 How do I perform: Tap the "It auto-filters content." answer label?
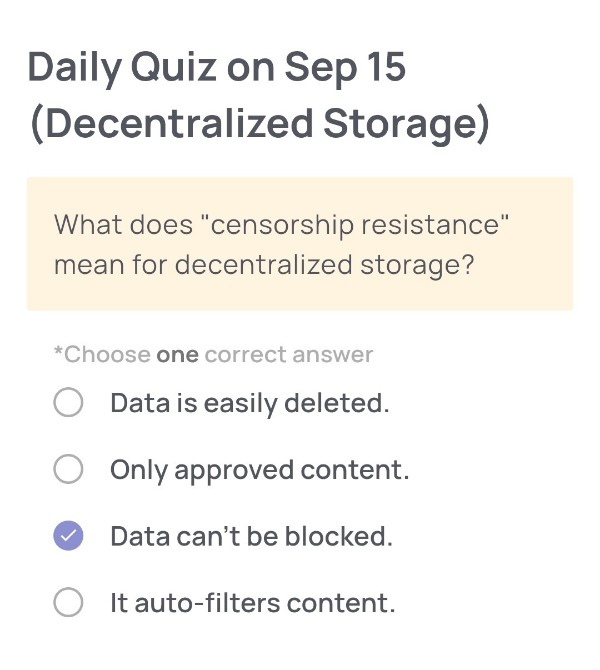[x=252, y=603]
